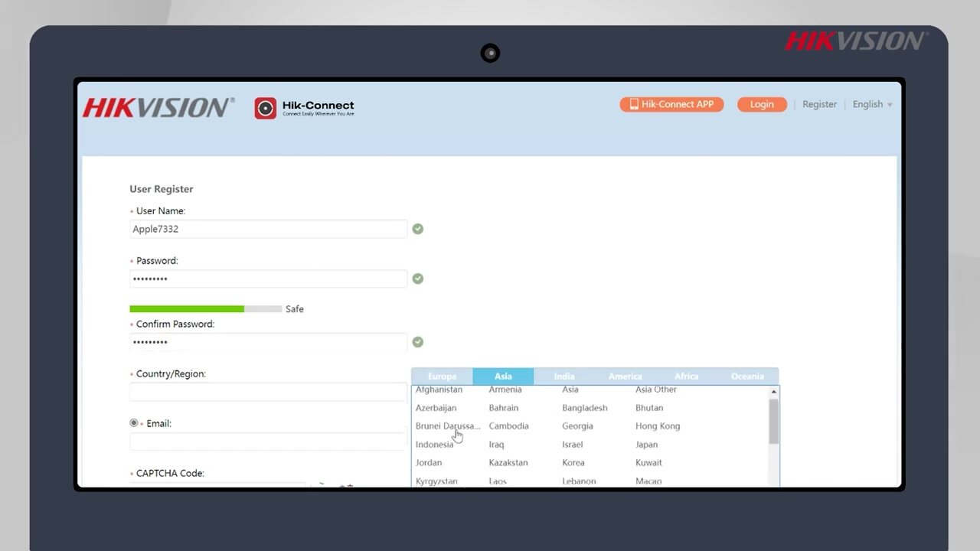Image resolution: width=980 pixels, height=551 pixels.
Task: Select Kazakstan from country list
Action: (x=508, y=463)
